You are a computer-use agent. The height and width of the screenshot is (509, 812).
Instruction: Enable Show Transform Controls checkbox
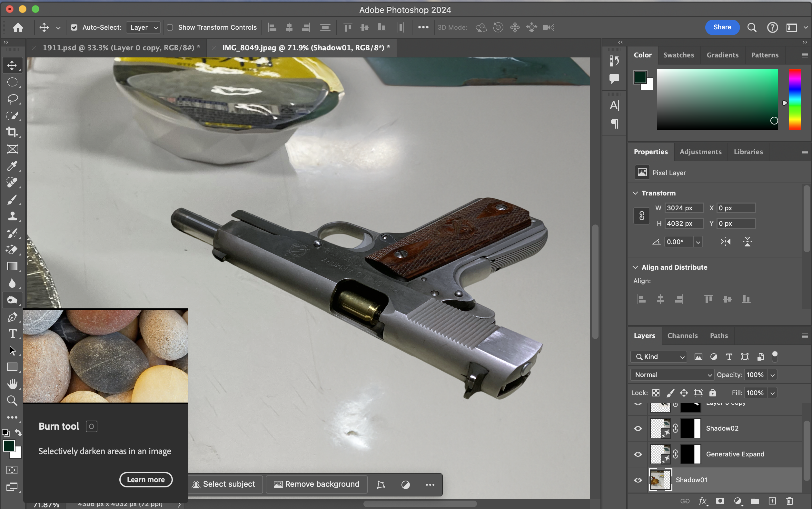click(x=170, y=28)
